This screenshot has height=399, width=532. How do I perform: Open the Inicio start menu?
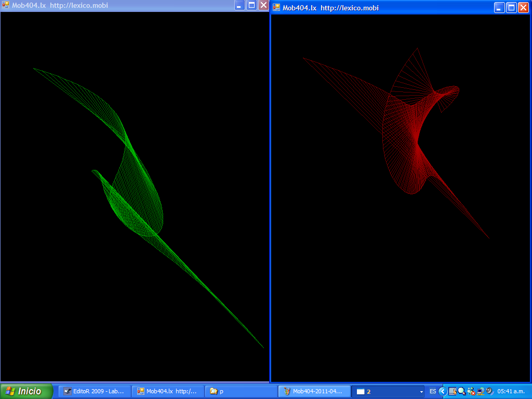pyautogui.click(x=27, y=391)
